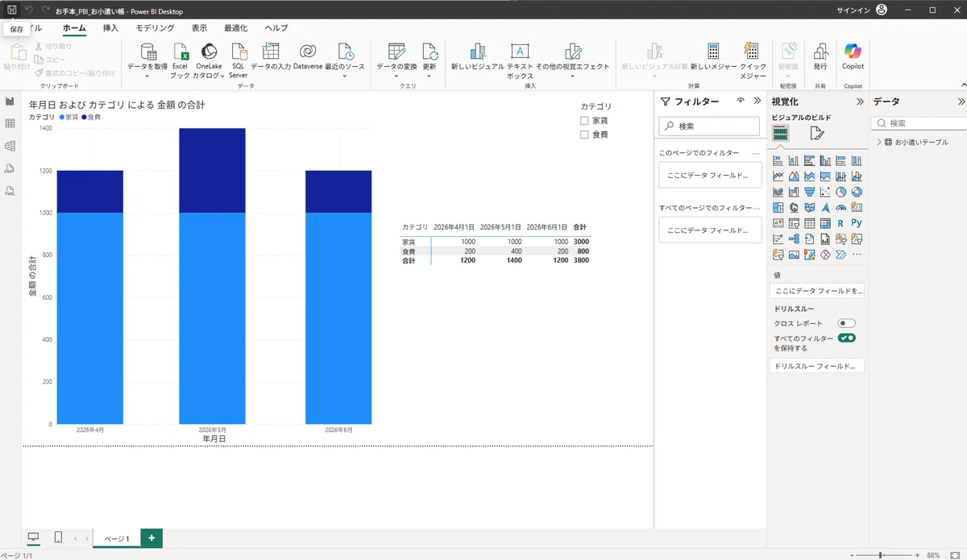Open OneLake catalog
Viewport: 967px width, 560px height.
pos(209,60)
